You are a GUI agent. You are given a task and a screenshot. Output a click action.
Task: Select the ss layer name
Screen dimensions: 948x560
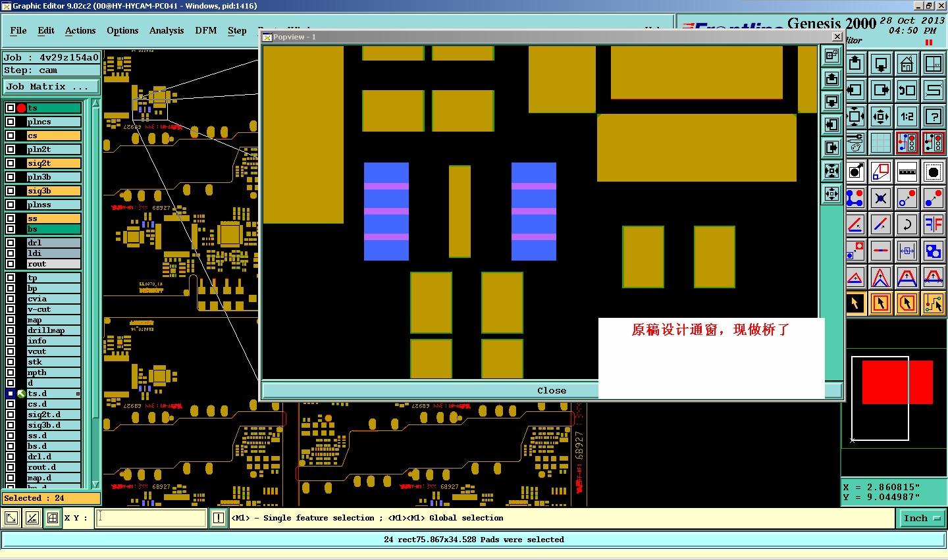coord(54,218)
